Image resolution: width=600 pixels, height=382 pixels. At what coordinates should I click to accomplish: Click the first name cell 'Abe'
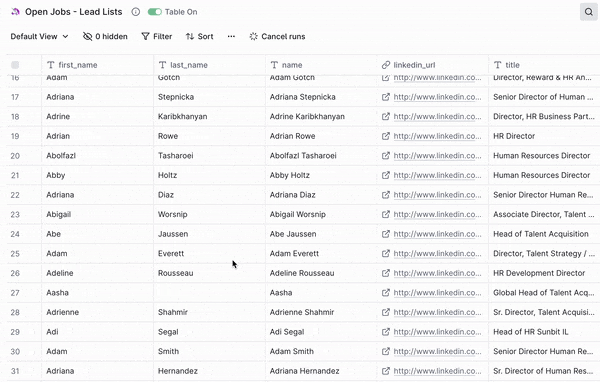click(97, 234)
